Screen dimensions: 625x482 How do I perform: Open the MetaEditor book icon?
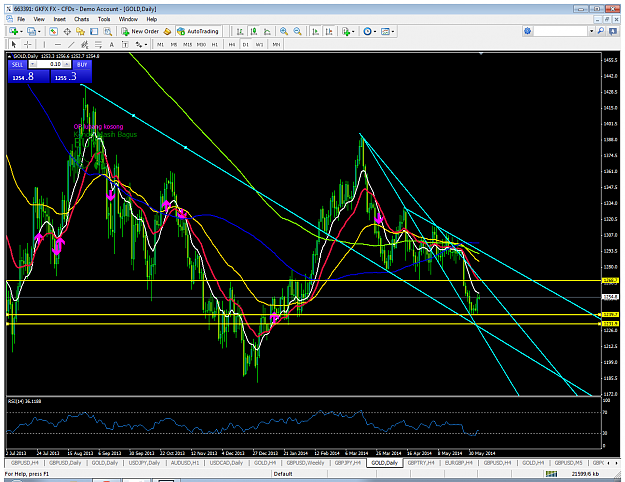click(168, 31)
